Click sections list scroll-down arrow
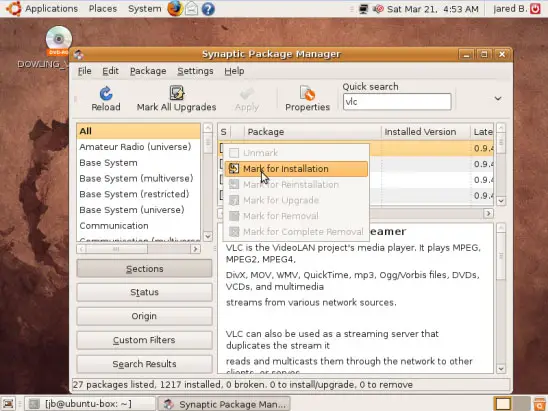Image resolution: width=548 pixels, height=411 pixels. (x=208, y=237)
